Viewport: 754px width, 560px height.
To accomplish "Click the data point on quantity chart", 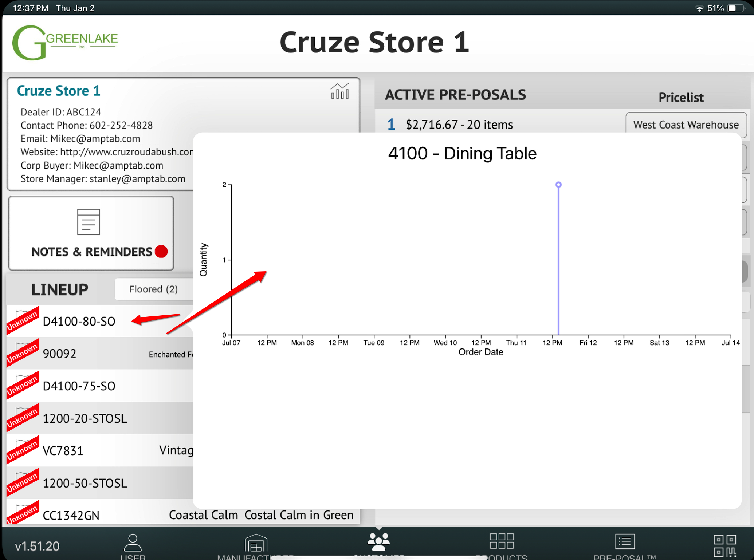I will tap(558, 185).
